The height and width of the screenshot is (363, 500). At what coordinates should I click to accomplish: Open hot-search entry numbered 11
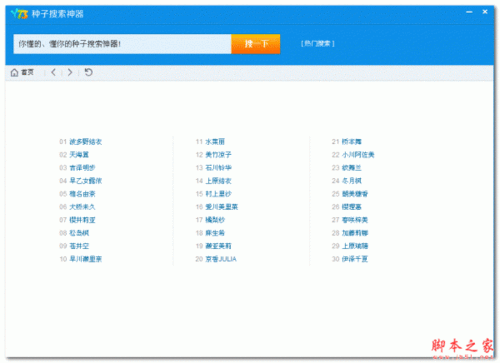click(x=215, y=142)
